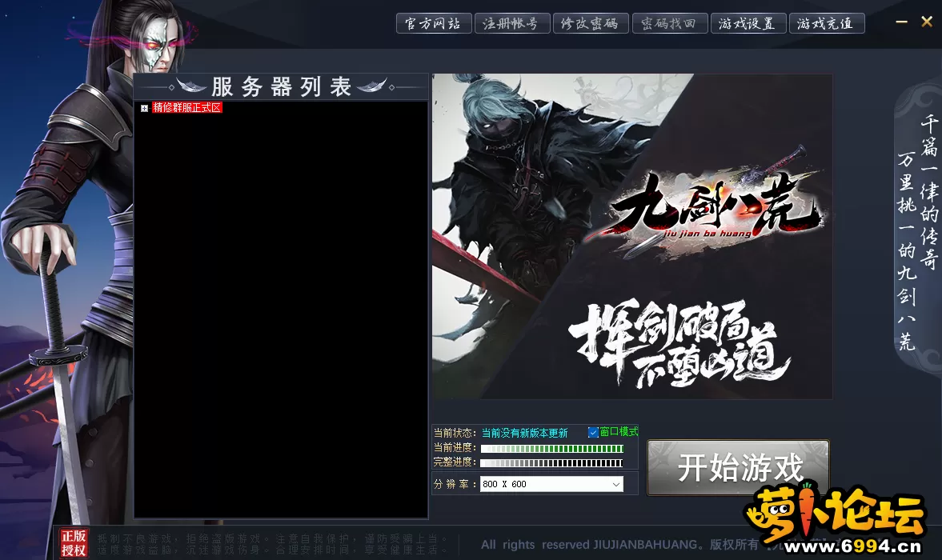
Task: Close the launcher with the X icon
Action: pyautogui.click(x=927, y=22)
